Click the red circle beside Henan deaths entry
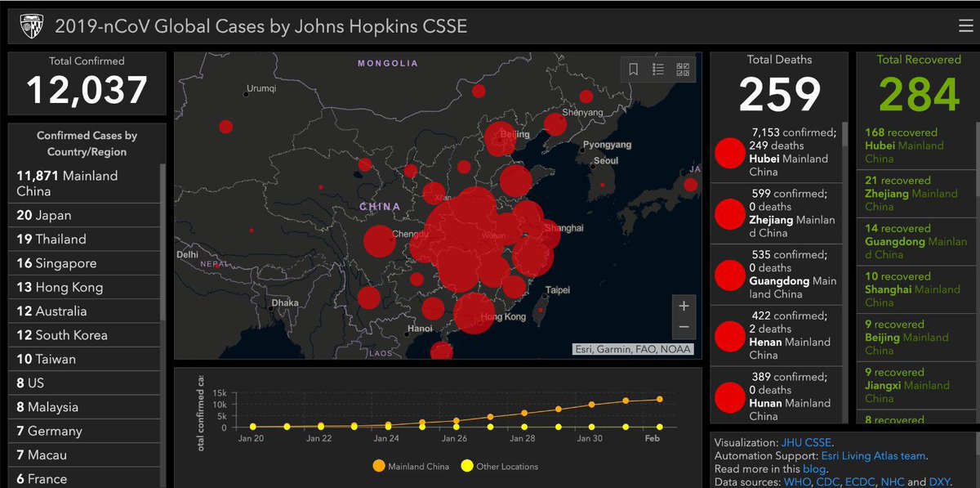 point(729,336)
